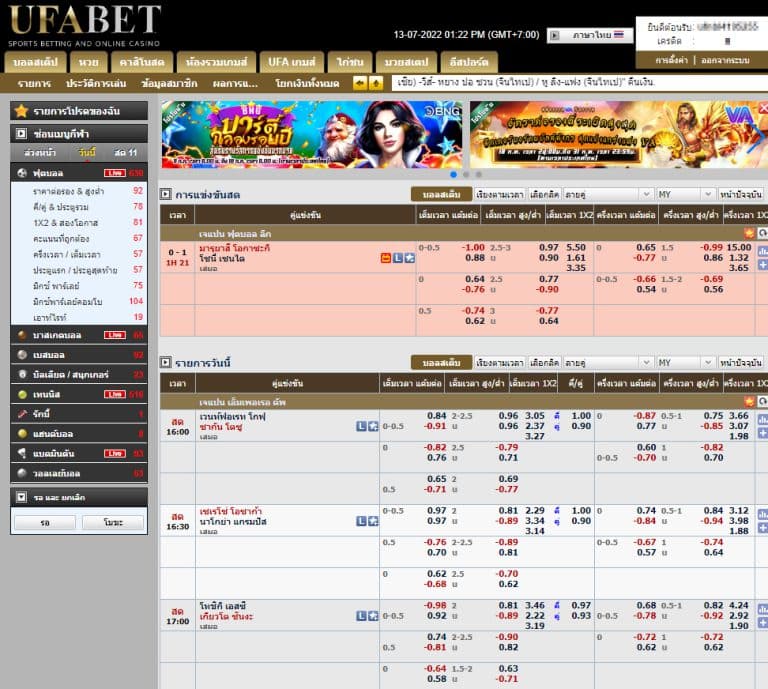
Task: Click the slot game promotional banner on the left
Action: click(311, 134)
